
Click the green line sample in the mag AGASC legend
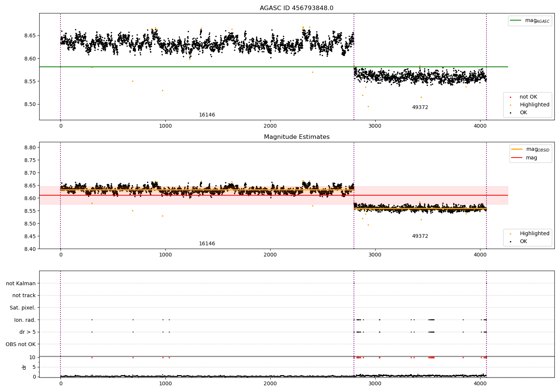[516, 21]
